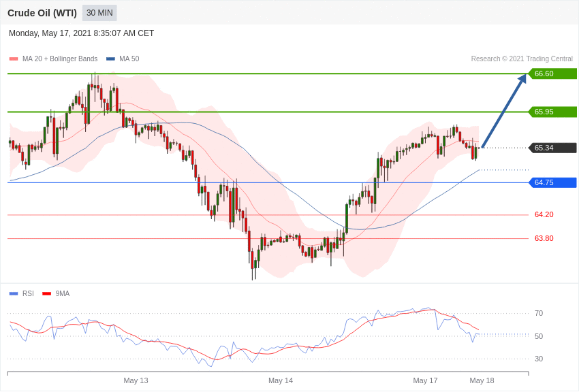Click the May 17 date axis label
Screen dimensions: 579x392
coord(425,380)
